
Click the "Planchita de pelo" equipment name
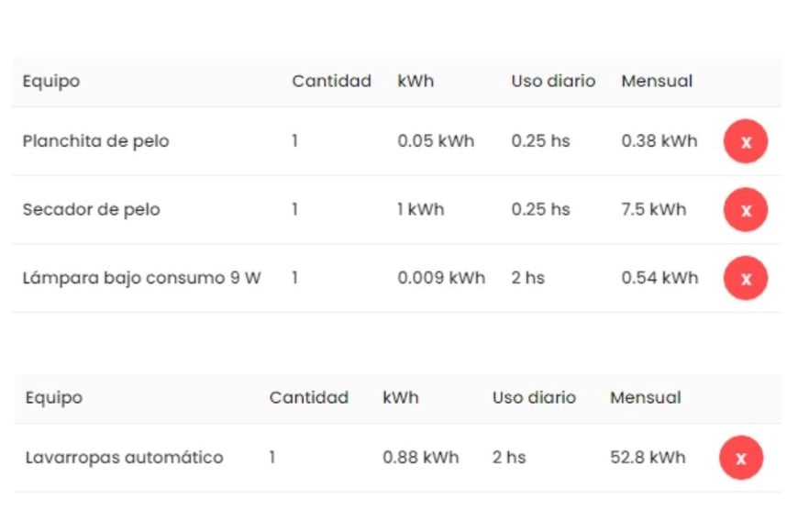click(x=95, y=141)
